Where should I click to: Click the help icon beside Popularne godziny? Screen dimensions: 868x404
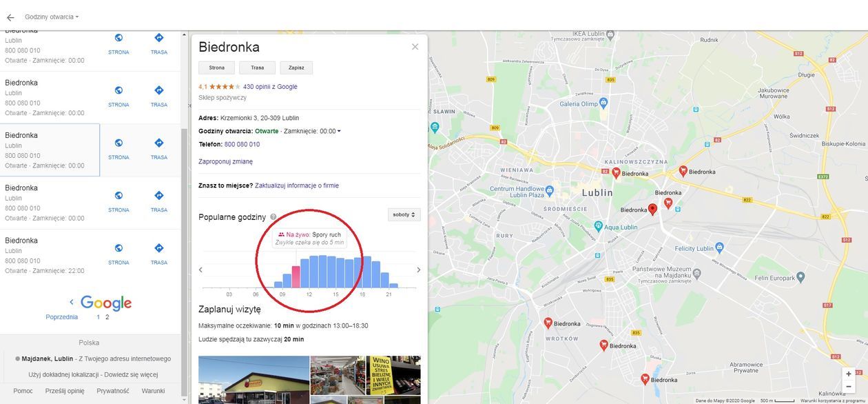pos(273,217)
